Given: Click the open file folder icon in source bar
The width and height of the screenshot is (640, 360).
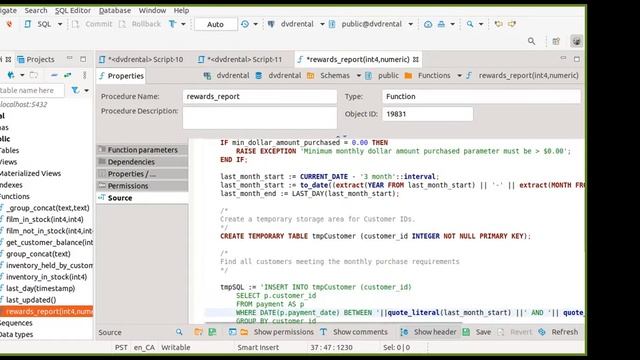Looking at the screenshot, I should coord(198,332).
